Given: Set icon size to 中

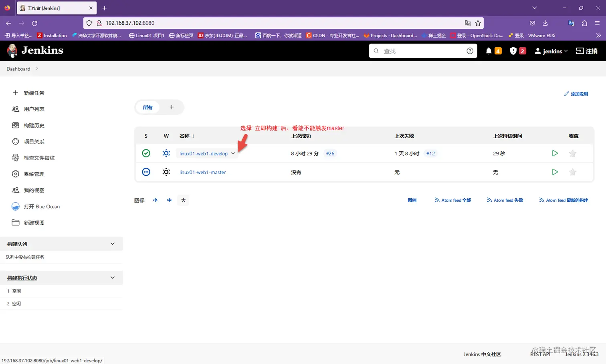Looking at the screenshot, I should tap(169, 200).
